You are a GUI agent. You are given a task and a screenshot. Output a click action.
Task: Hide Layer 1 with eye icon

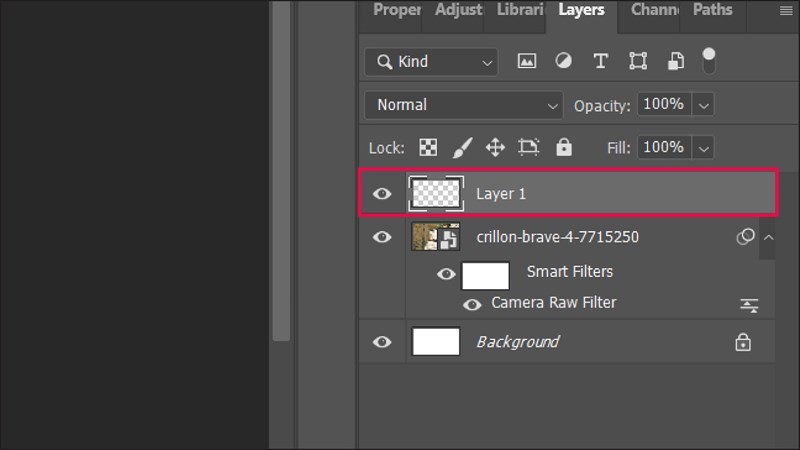[x=382, y=194]
